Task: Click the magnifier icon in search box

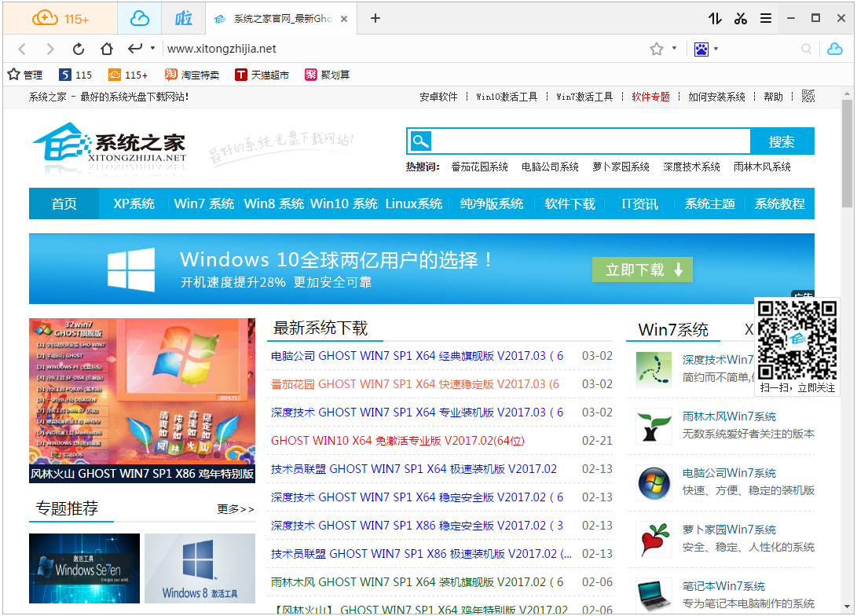Action: pos(420,141)
